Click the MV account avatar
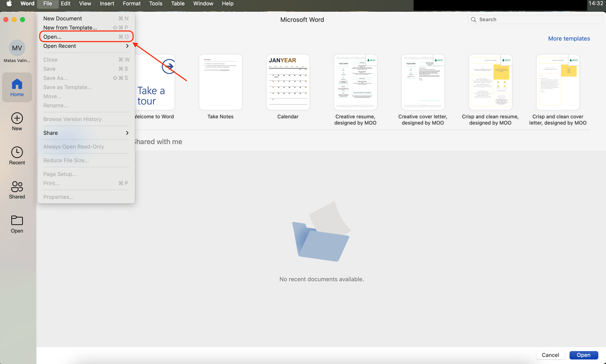Image resolution: width=606 pixels, height=364 pixels. point(17,48)
